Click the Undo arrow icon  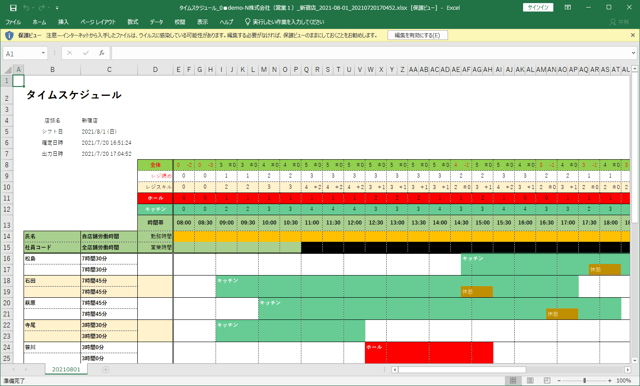pos(26,8)
